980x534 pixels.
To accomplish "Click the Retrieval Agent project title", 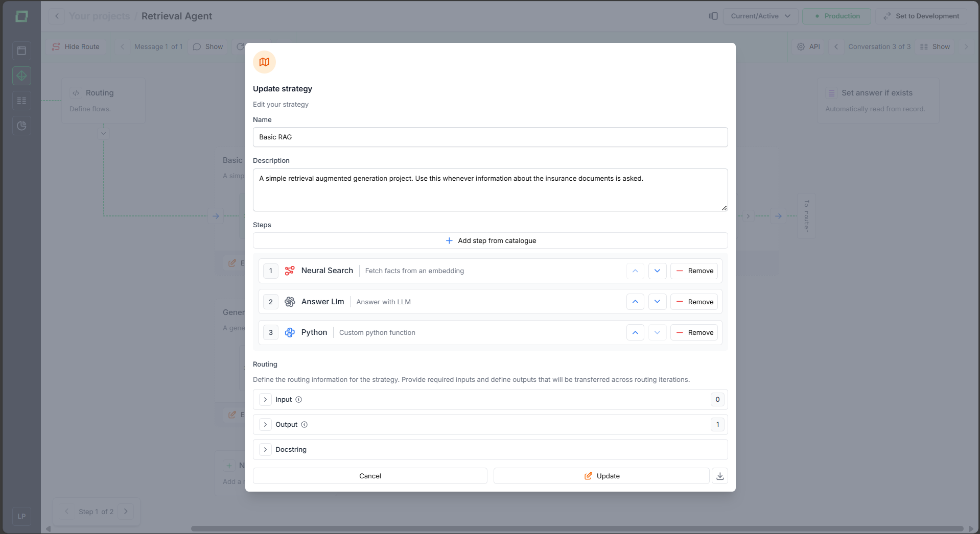I will pos(177,16).
